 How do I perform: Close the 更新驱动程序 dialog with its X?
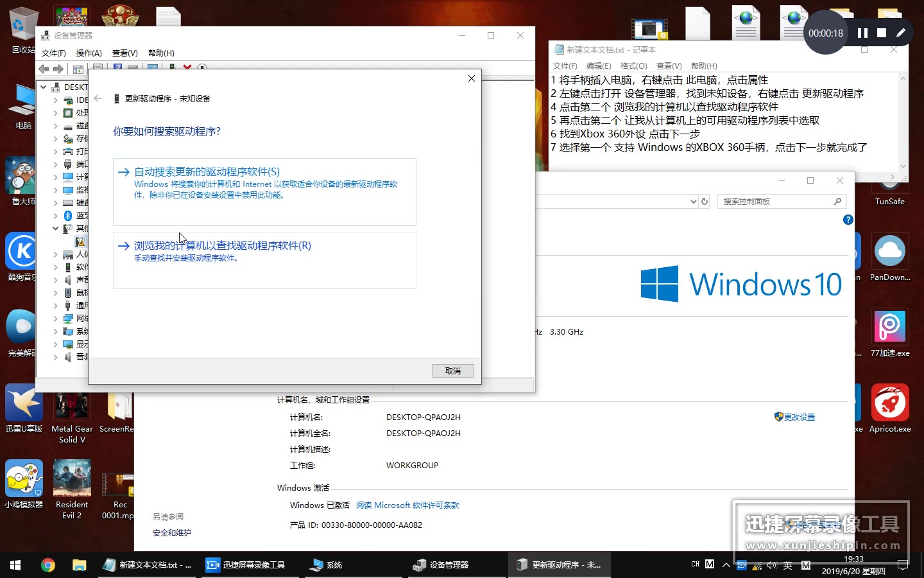point(472,78)
